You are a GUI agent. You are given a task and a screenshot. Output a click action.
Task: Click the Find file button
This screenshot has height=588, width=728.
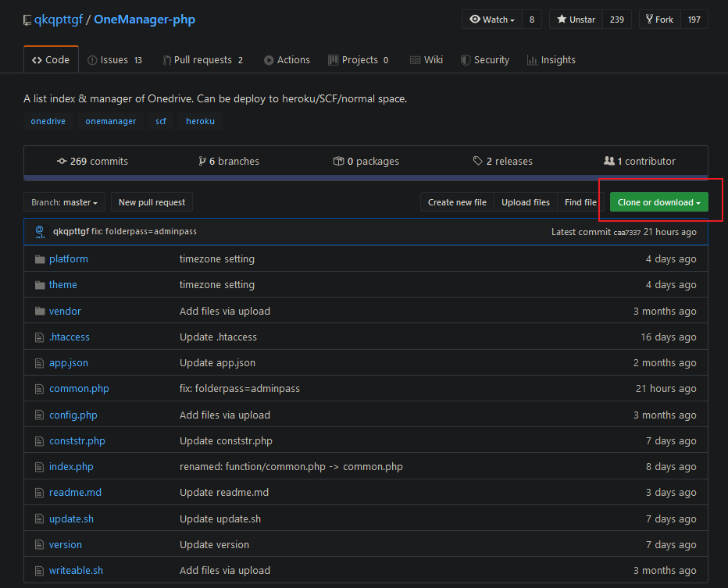[580, 202]
